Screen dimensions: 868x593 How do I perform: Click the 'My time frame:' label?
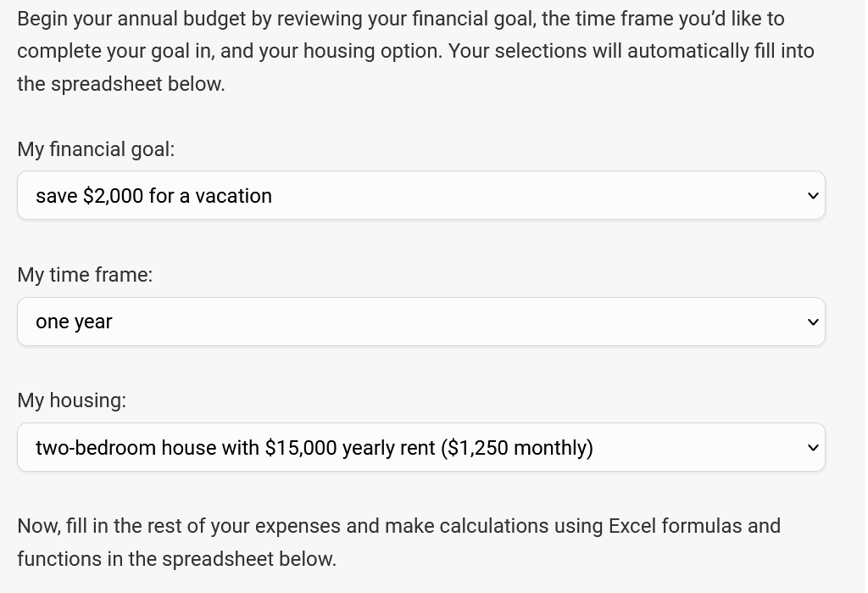(x=85, y=275)
